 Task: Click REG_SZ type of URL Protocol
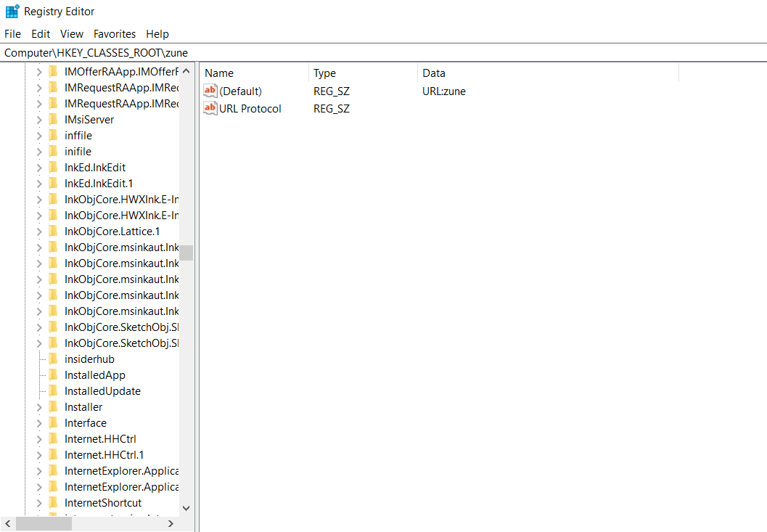pyautogui.click(x=332, y=109)
